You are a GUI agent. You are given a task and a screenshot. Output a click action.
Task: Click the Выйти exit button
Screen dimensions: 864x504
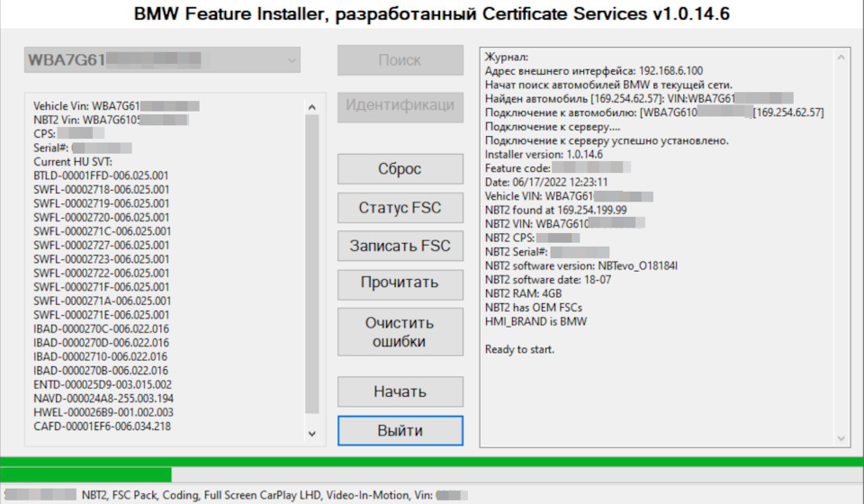point(400,430)
